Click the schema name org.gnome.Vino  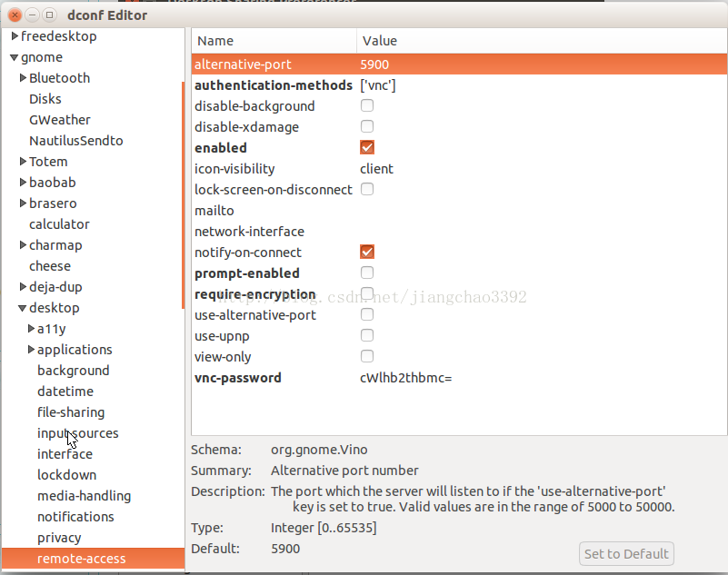[x=319, y=450]
